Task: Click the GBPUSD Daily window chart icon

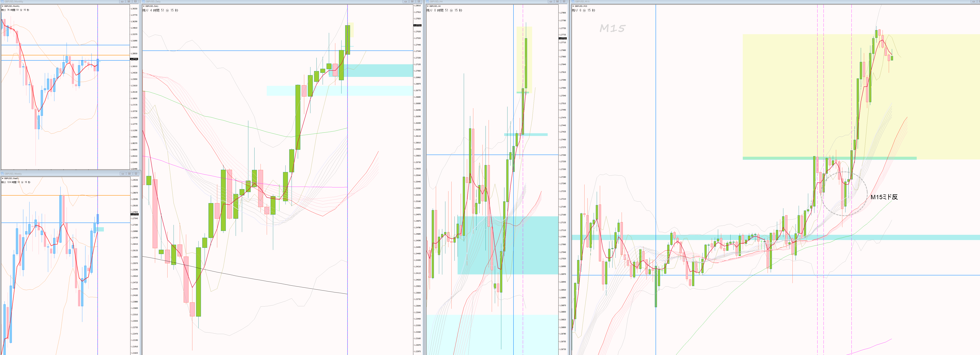Action: tap(143, 2)
